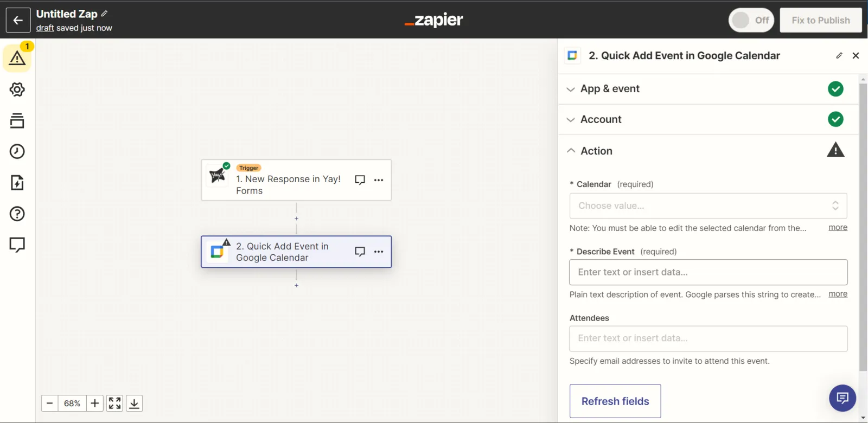Click the Account green checkmark
The image size is (868, 423).
(835, 119)
